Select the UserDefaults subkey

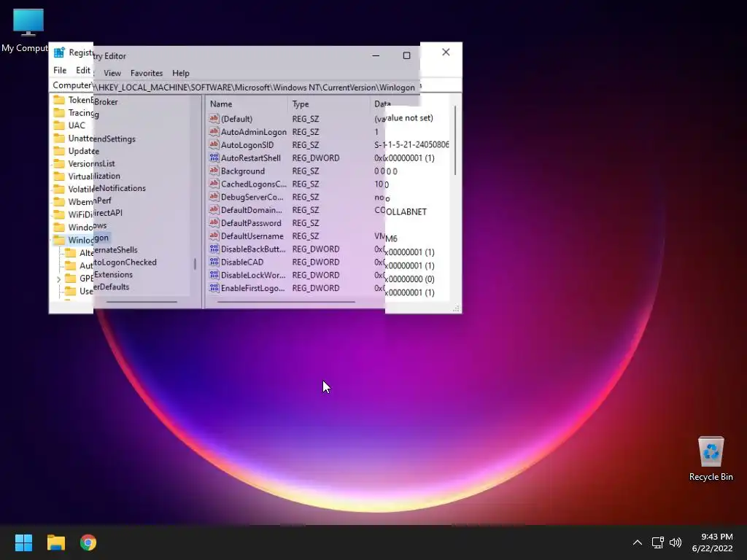(104, 287)
